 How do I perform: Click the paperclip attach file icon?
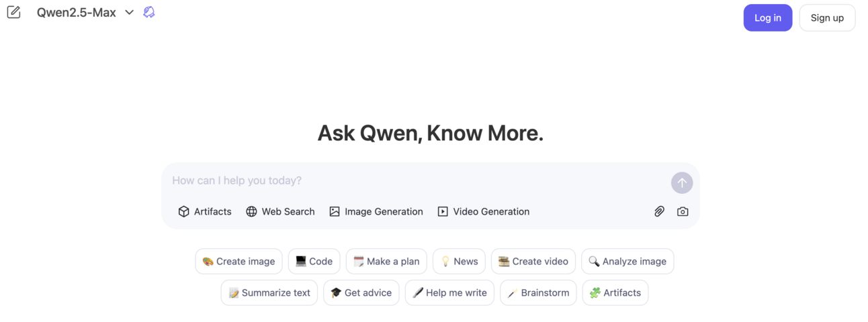tap(659, 211)
